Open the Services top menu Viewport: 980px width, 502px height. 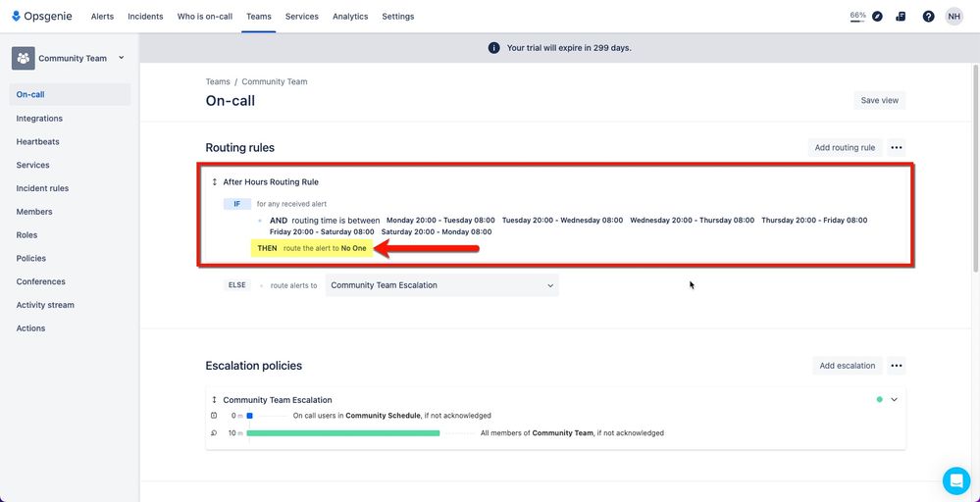pyautogui.click(x=302, y=17)
